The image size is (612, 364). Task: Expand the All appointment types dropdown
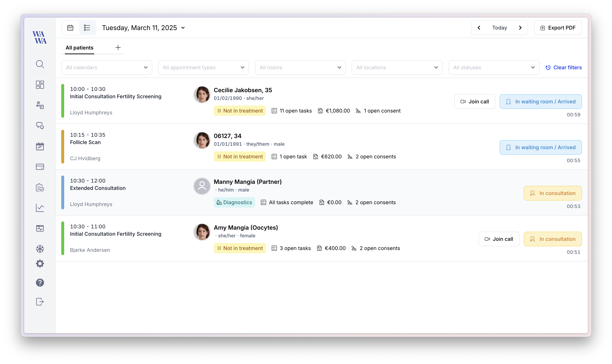coord(203,67)
